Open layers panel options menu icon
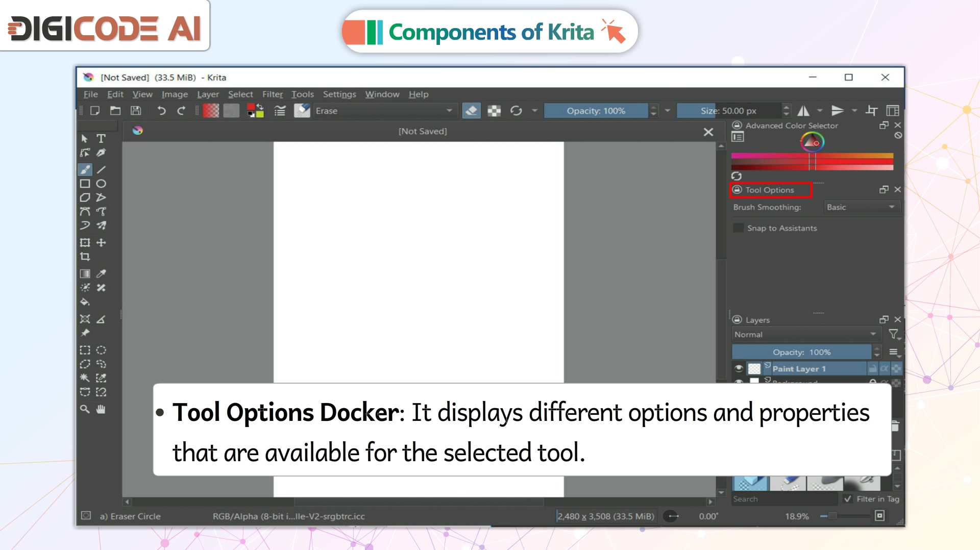The width and height of the screenshot is (980, 550). click(x=894, y=352)
